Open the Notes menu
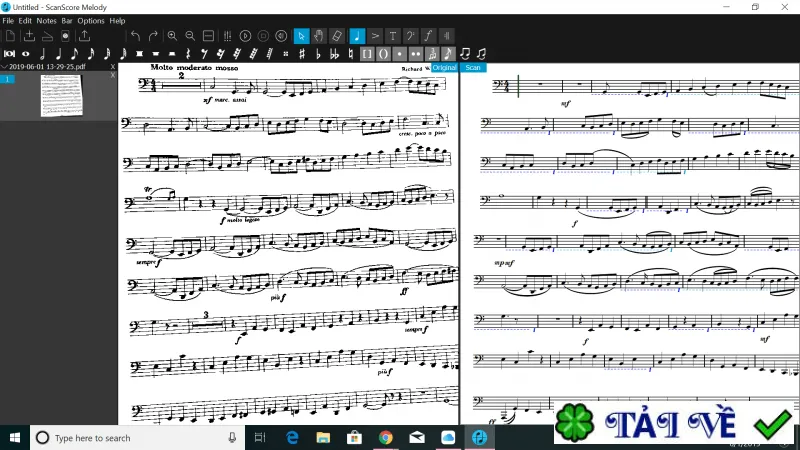 [x=46, y=21]
